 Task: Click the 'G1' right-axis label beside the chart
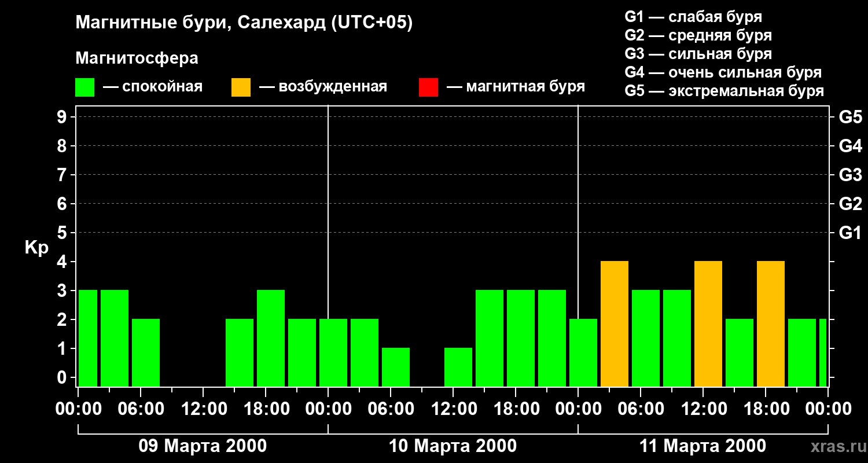[850, 233]
